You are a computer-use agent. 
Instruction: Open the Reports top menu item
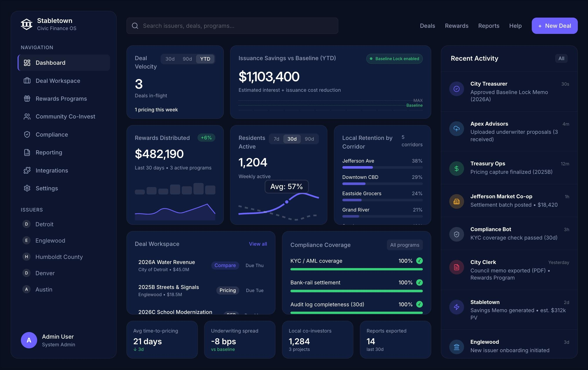point(488,26)
